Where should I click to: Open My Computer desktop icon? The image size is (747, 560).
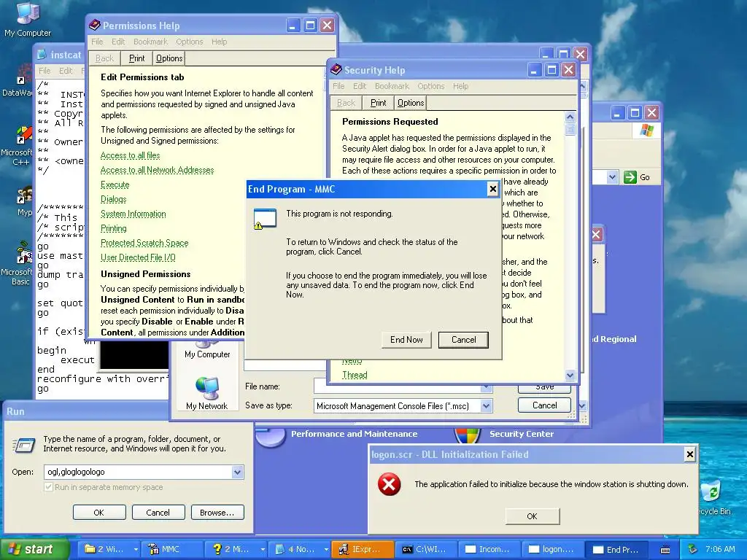(28, 19)
